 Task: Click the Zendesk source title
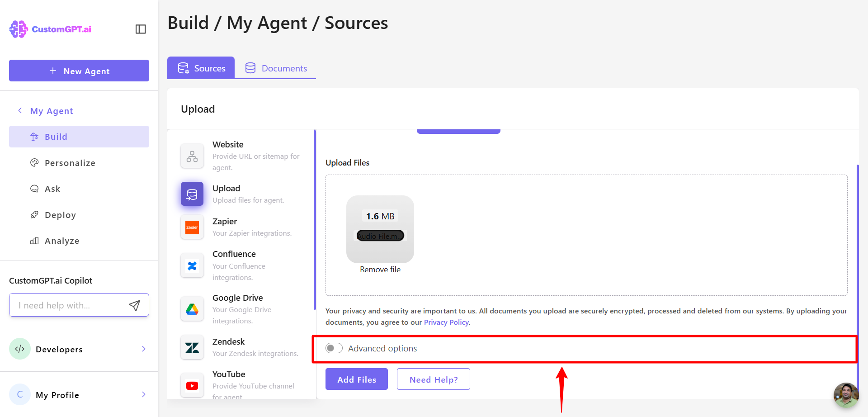[228, 341]
